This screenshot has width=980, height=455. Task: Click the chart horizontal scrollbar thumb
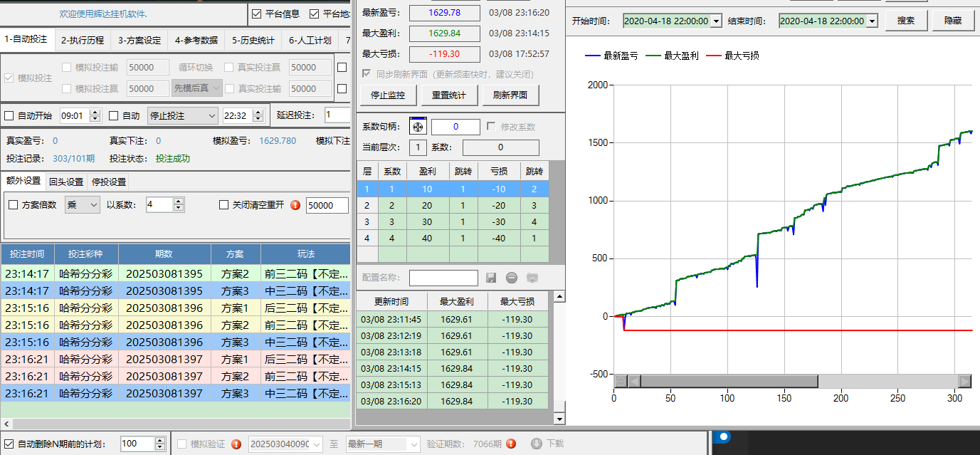pyautogui.click(x=729, y=381)
